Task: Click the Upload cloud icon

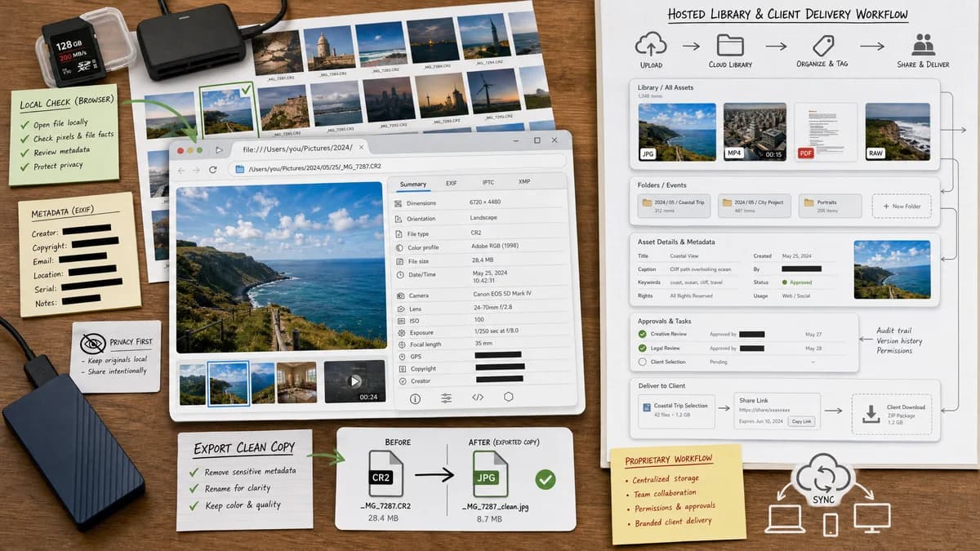Action: click(x=651, y=44)
